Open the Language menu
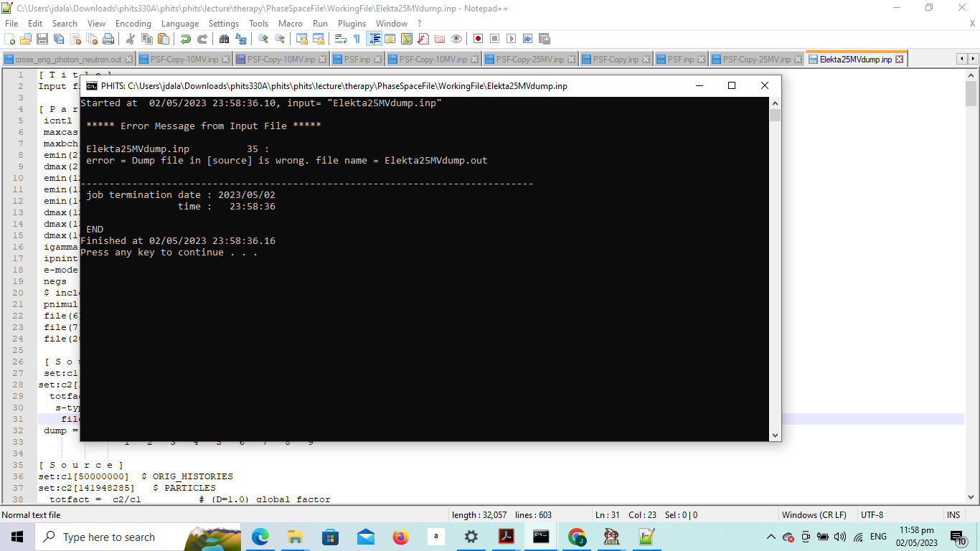The width and height of the screenshot is (980, 551). tap(179, 23)
